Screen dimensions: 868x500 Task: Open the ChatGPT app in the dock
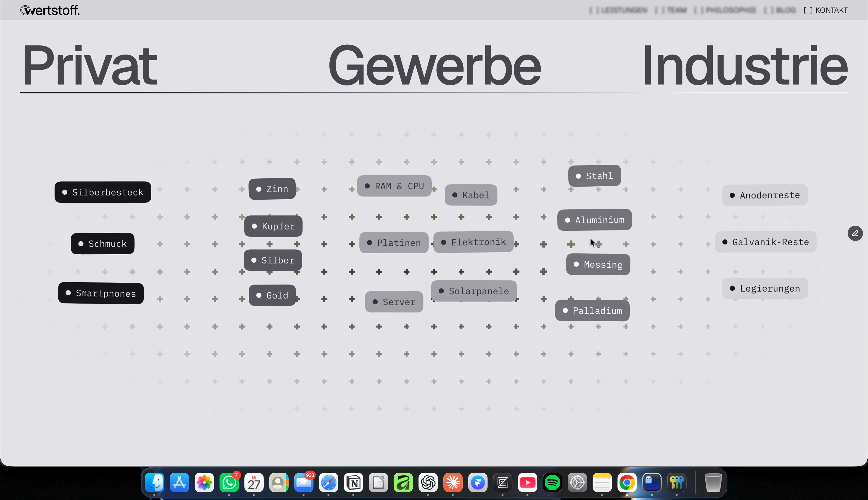click(428, 482)
